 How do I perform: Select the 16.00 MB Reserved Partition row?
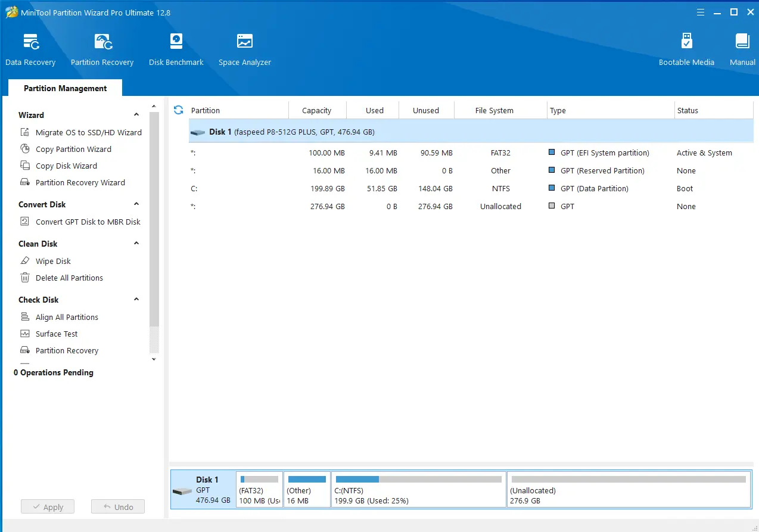[x=471, y=170]
